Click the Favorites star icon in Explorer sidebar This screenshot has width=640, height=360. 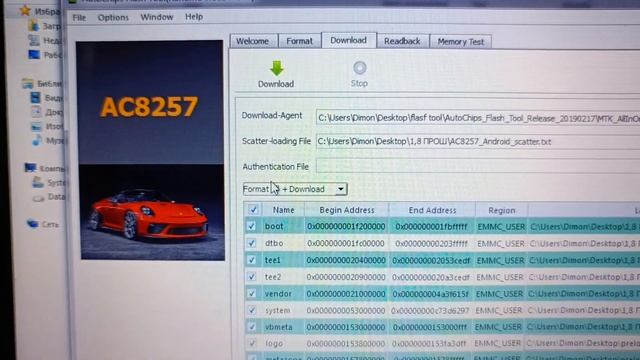pyautogui.click(x=25, y=11)
